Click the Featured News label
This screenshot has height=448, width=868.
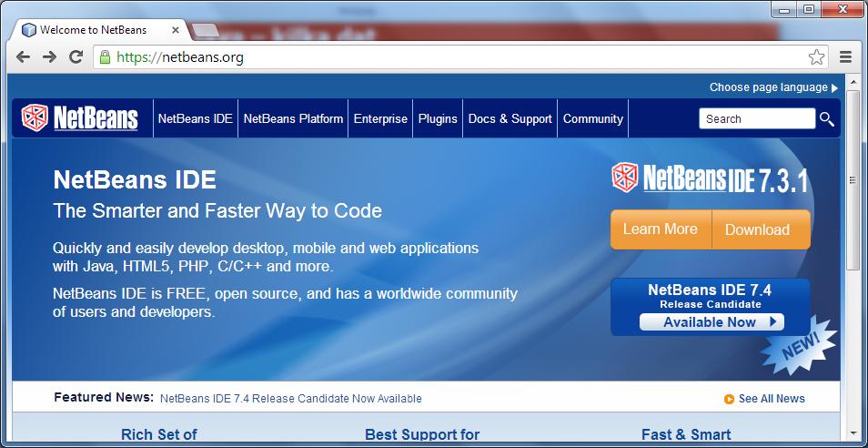[104, 398]
